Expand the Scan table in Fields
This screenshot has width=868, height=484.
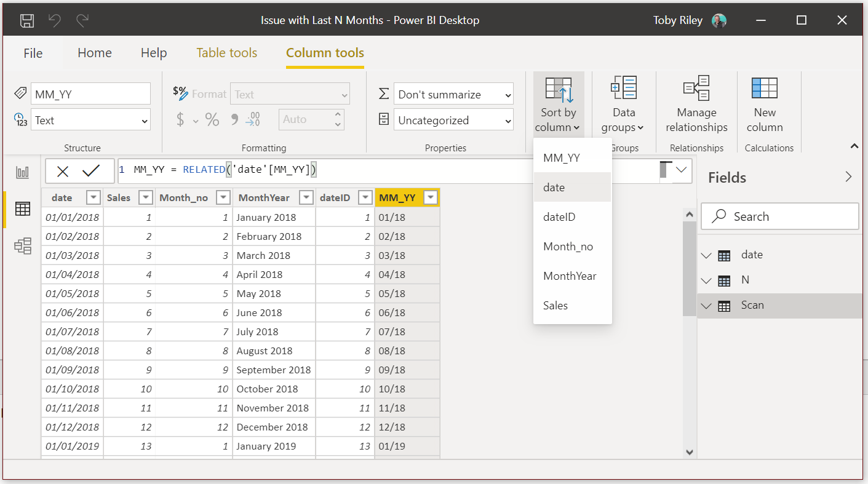[706, 306]
